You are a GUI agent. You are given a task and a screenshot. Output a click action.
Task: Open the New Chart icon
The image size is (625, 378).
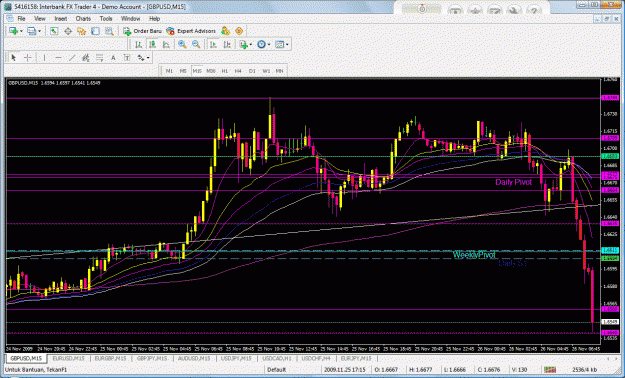click(13, 31)
